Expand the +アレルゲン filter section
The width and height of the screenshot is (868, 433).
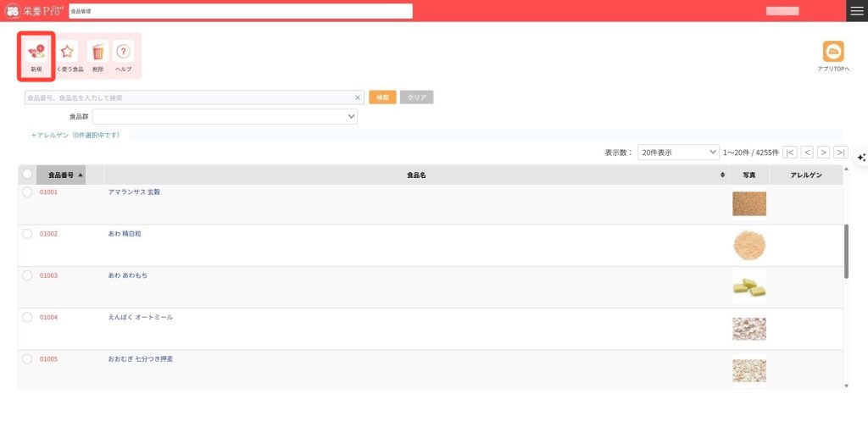[x=75, y=135]
